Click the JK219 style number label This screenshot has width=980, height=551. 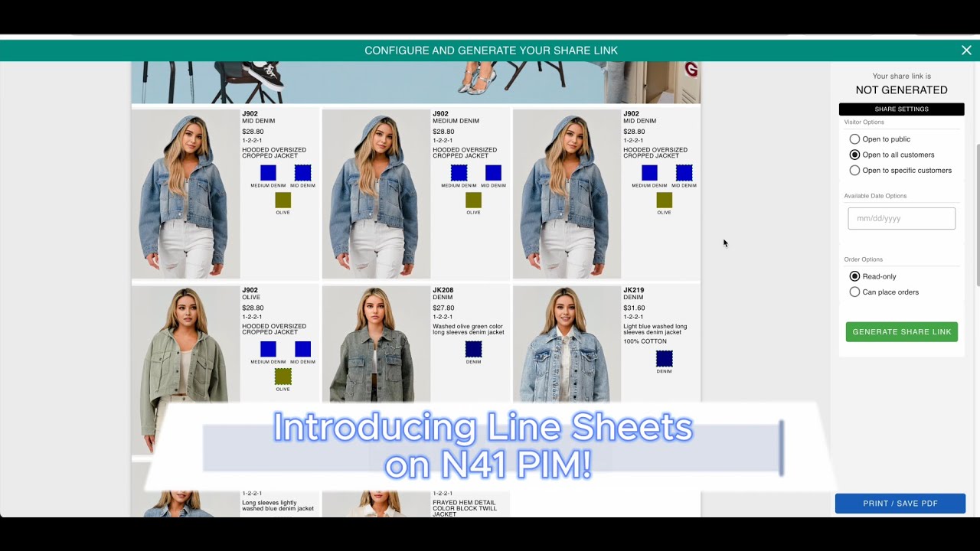[x=633, y=290]
